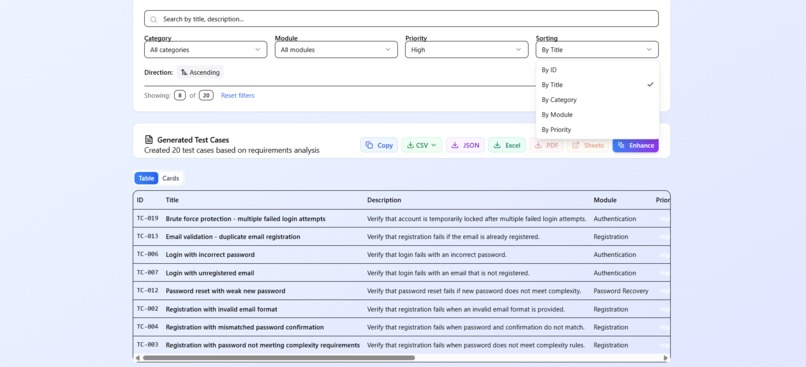Export test cases to Excel

(507, 145)
